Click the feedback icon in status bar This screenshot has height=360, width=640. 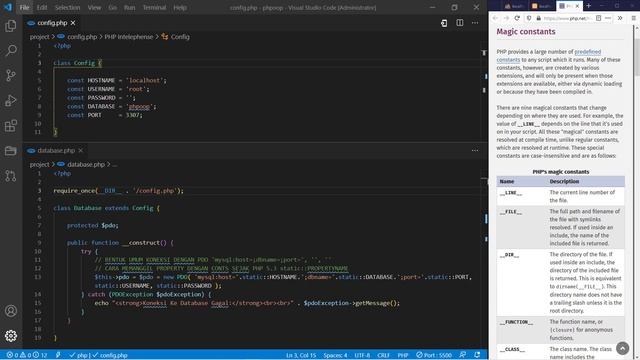[x=462, y=355]
